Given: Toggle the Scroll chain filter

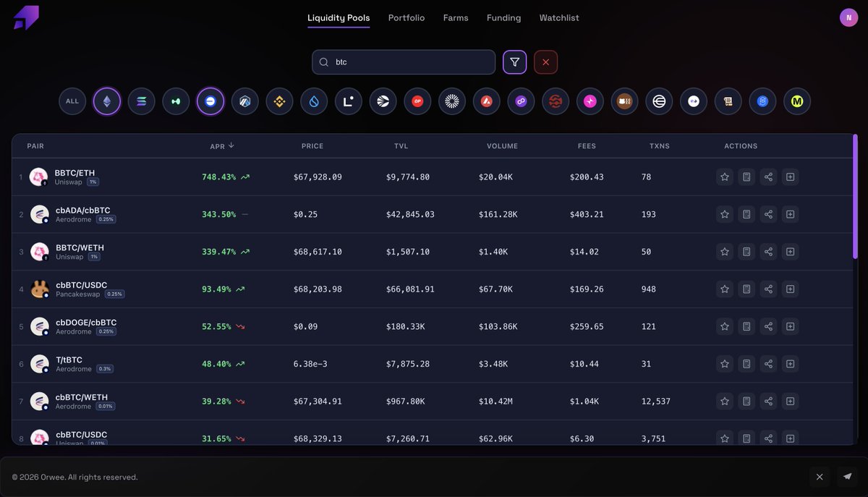Looking at the screenshot, I should 728,101.
